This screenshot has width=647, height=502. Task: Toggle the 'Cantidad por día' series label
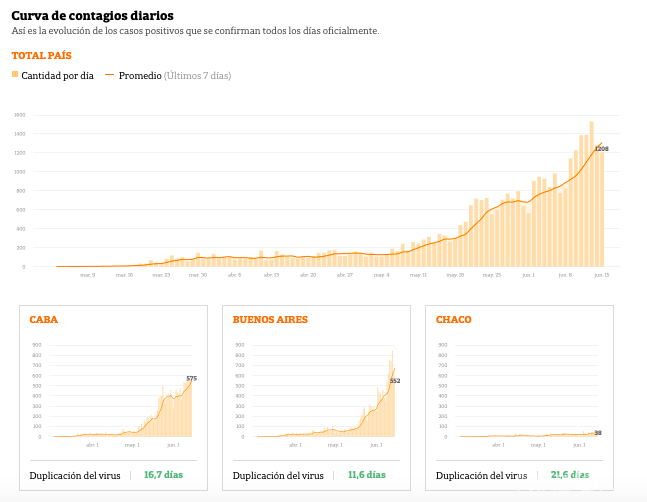(57, 75)
